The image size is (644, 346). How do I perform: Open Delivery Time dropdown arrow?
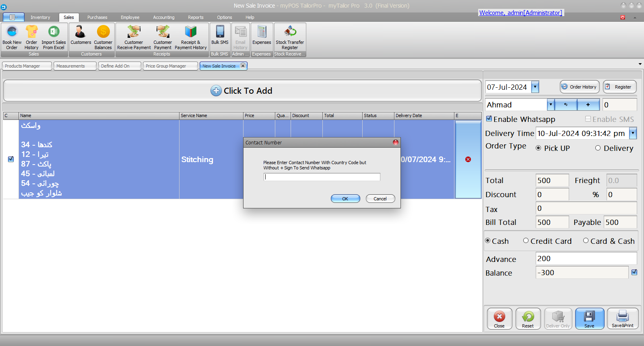633,133
